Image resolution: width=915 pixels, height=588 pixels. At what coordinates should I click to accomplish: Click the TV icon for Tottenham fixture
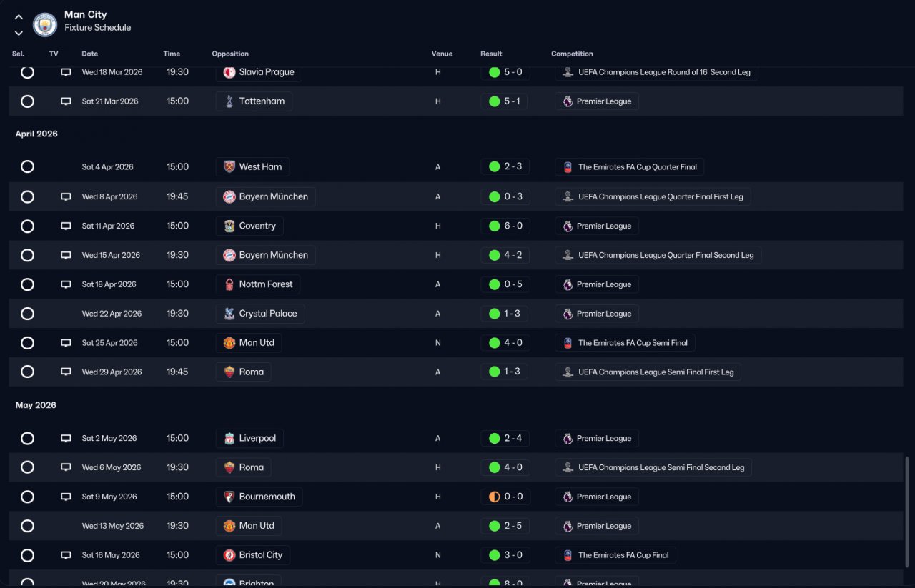pyautogui.click(x=66, y=101)
